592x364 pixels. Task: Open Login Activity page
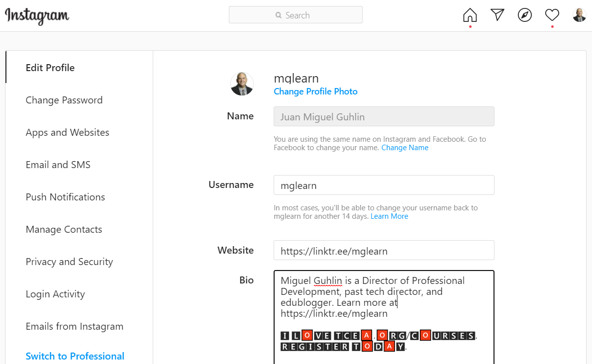tap(55, 294)
